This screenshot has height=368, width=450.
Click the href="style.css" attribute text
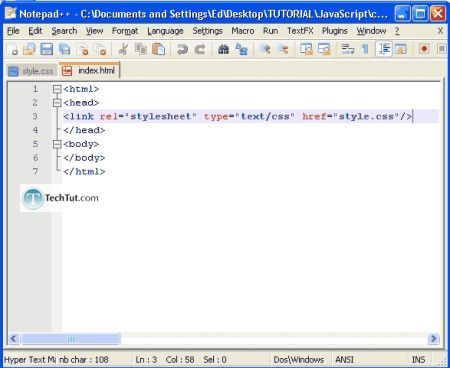(351, 116)
